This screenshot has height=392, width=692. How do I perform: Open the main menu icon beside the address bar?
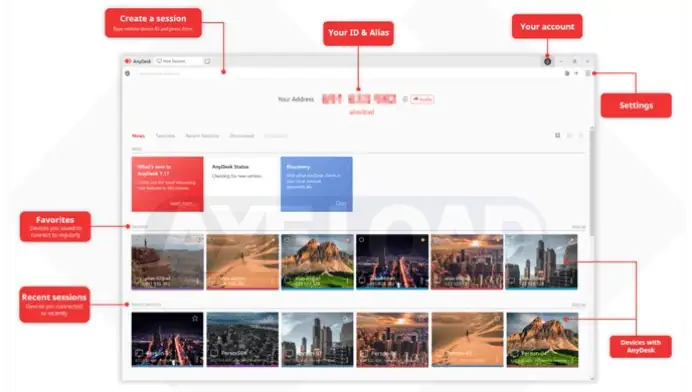(x=588, y=73)
